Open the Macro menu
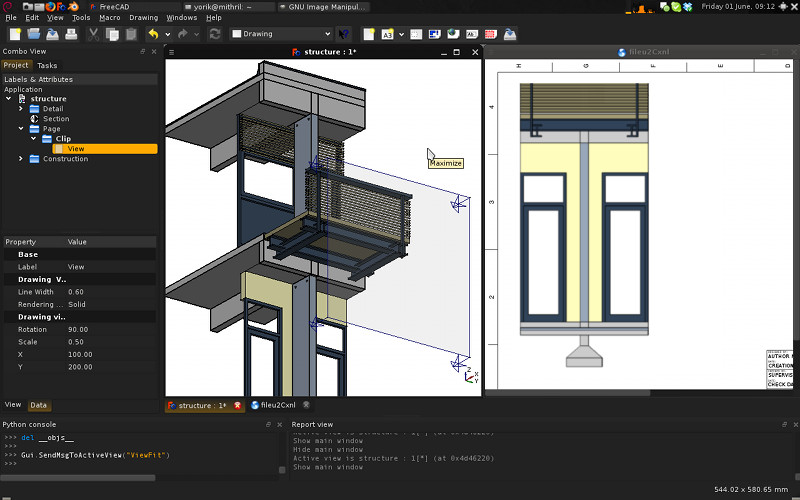Viewport: 800px width, 500px height. [109, 17]
